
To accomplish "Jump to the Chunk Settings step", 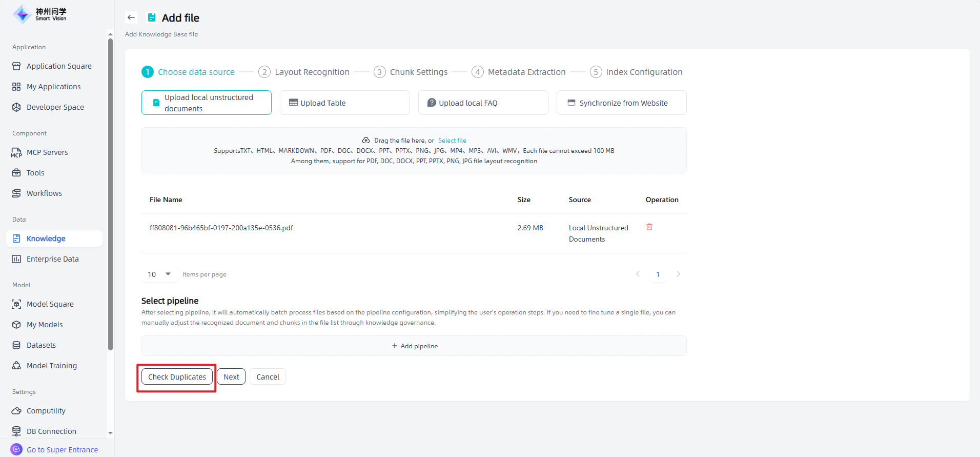I will 418,72.
